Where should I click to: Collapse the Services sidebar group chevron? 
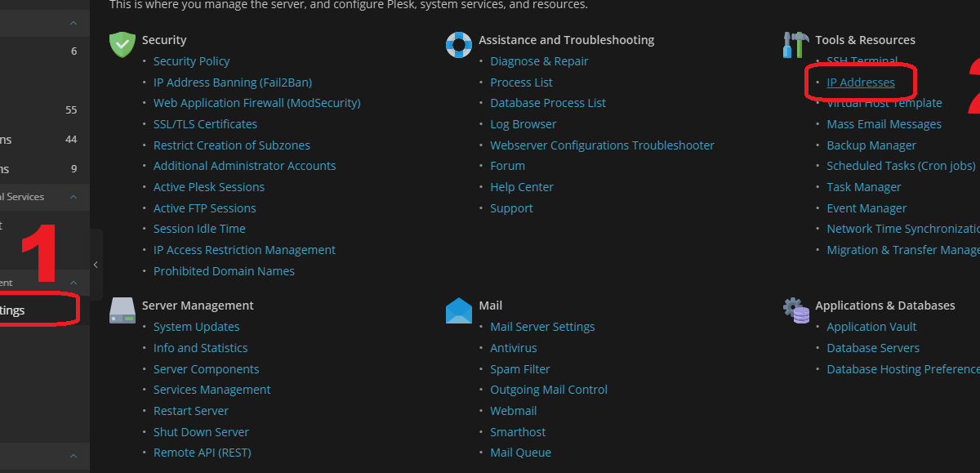[x=73, y=197]
